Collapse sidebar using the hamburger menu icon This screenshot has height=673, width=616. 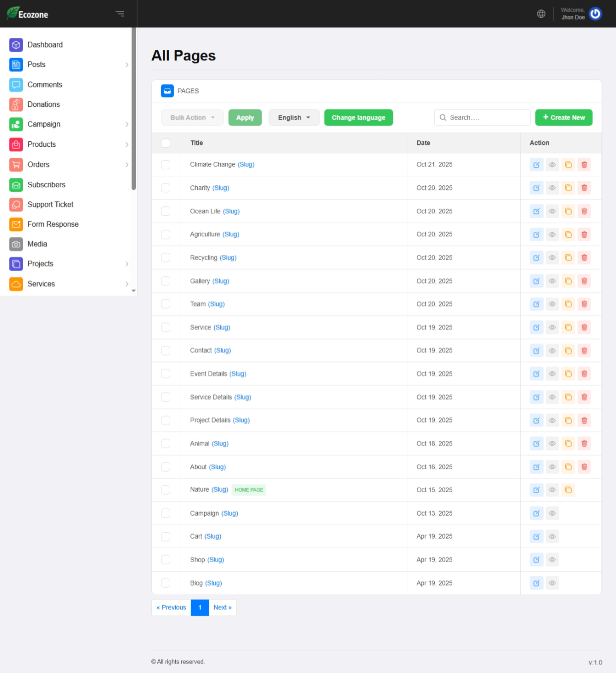(120, 14)
